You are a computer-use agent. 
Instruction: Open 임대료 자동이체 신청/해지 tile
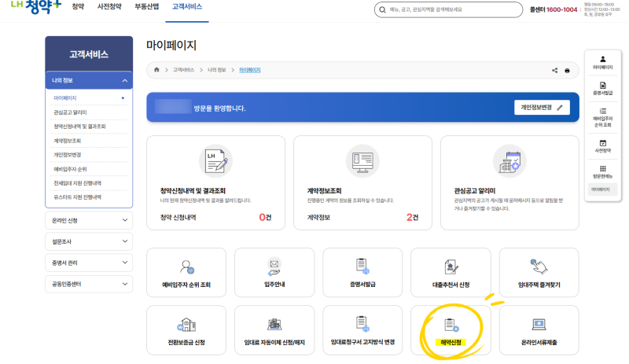(274, 330)
